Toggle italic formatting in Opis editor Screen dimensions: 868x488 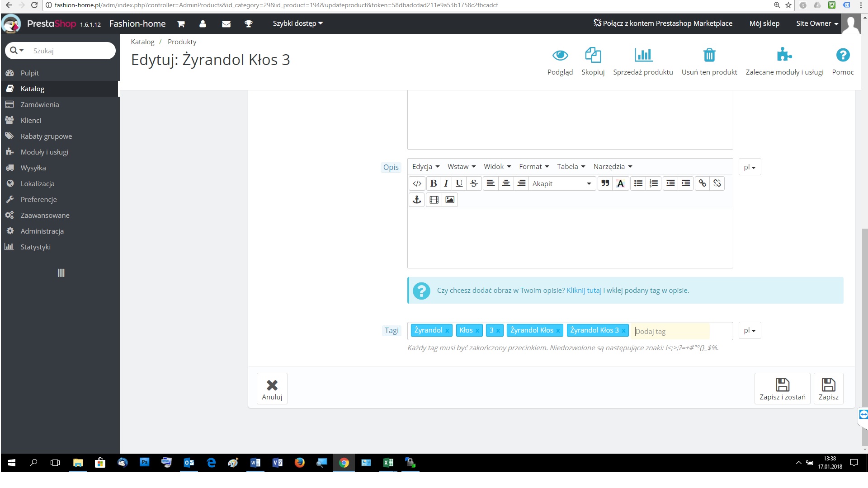tap(446, 183)
